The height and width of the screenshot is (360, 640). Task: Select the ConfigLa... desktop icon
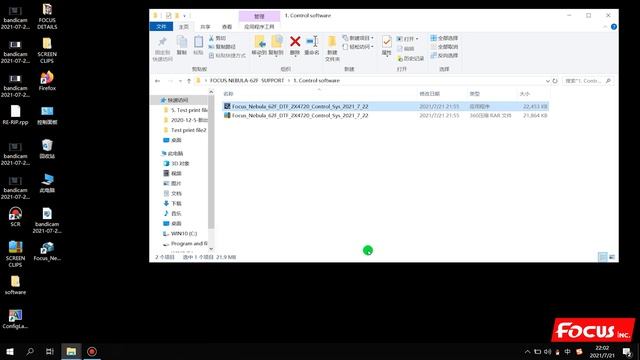15,319
